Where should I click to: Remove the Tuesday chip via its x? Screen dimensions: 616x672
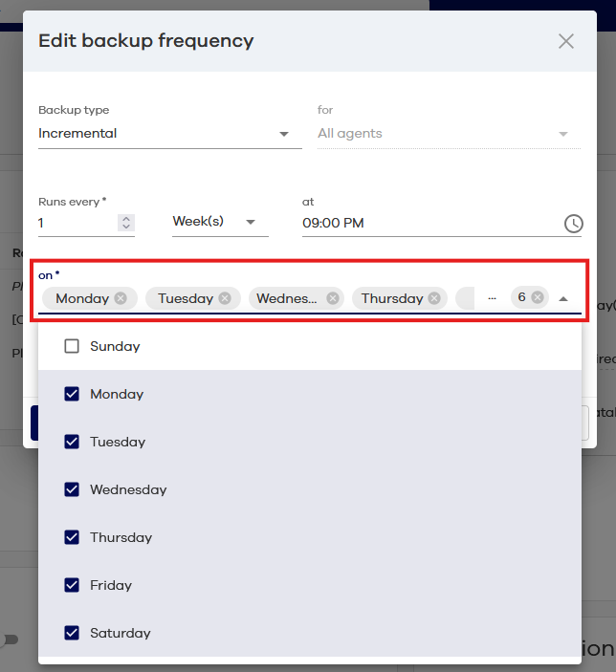225,298
